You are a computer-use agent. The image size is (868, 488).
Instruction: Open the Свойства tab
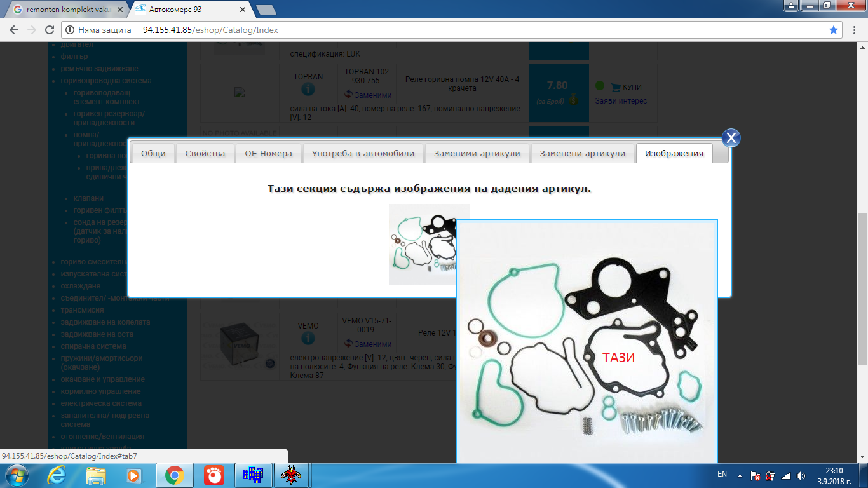(x=205, y=153)
